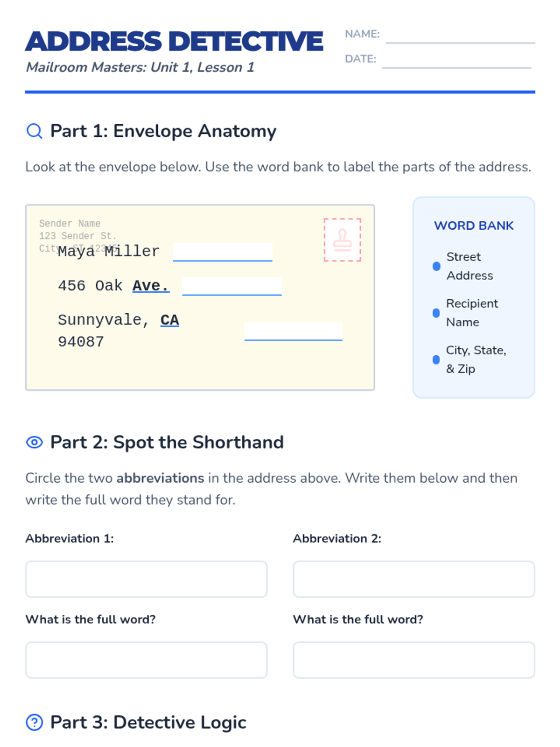Click the stamp icon on the envelope
The height and width of the screenshot is (747, 560).
point(343,240)
